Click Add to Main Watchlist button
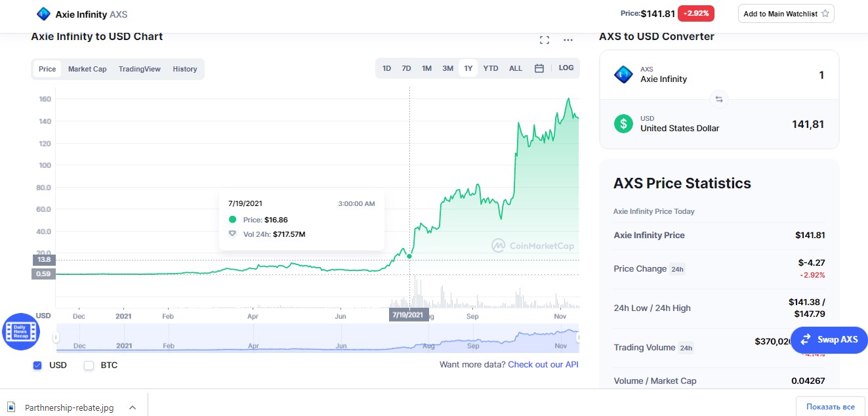The image size is (868, 416). tap(786, 14)
